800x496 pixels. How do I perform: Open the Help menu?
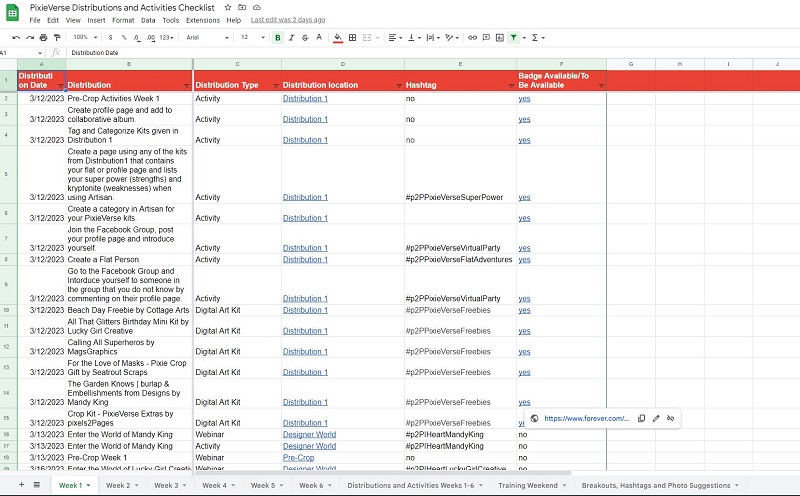click(x=234, y=20)
